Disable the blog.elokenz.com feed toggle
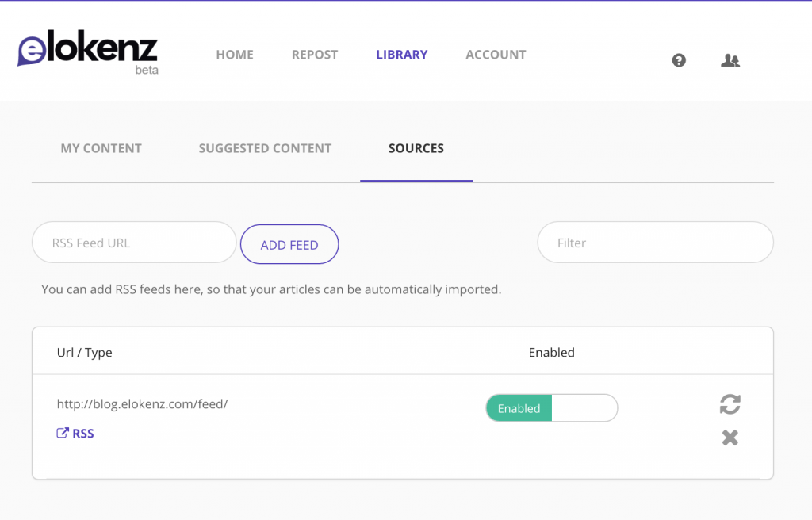812x520 pixels. coord(551,407)
